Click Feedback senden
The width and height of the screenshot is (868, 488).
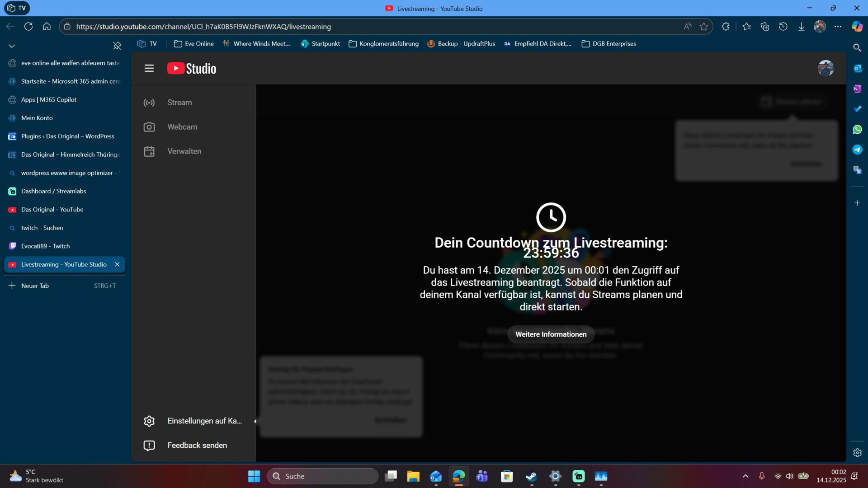(197, 445)
